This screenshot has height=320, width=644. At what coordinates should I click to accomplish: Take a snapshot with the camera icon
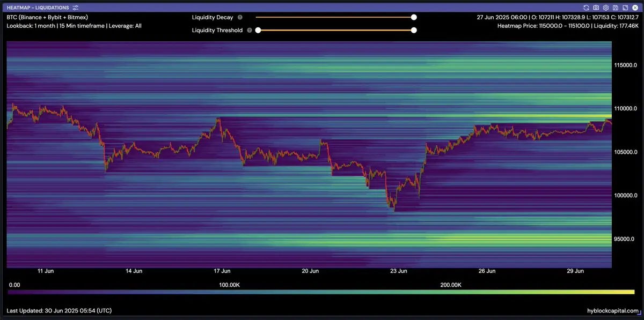tap(596, 8)
